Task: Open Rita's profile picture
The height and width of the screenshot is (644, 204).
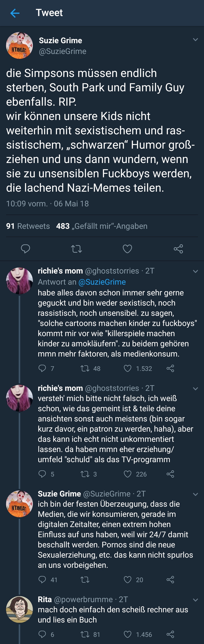Action: point(19,609)
